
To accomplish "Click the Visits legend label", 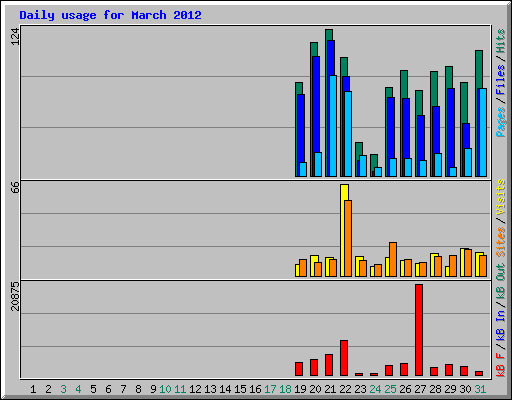I will [x=501, y=197].
